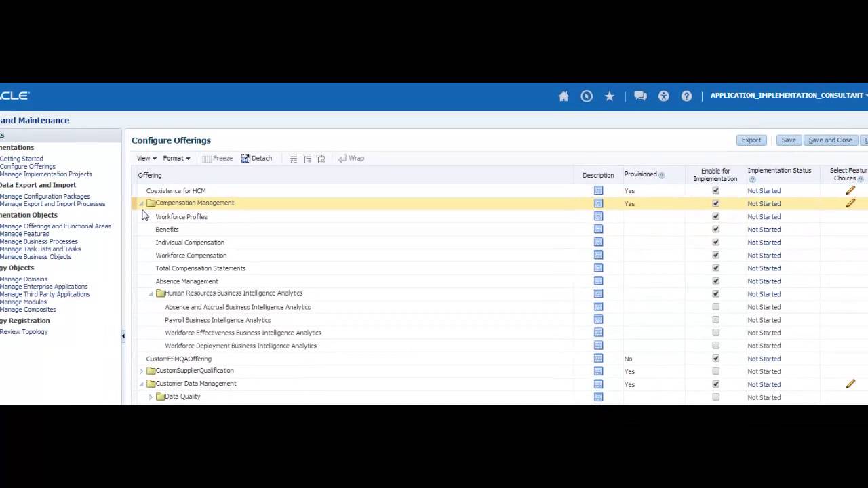This screenshot has height=488, width=868.
Task: Toggle Enable for Implementation for Coexistence for HCM
Action: tap(715, 190)
